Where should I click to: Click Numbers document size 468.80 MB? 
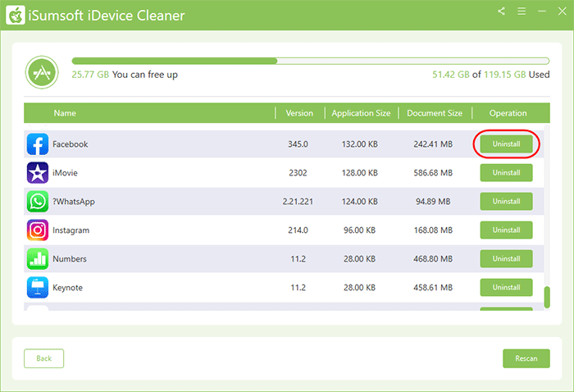tap(433, 259)
